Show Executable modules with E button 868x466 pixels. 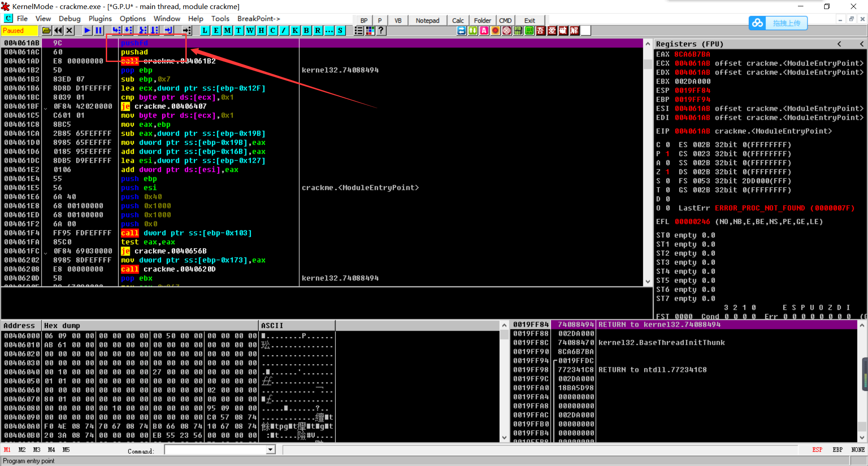pos(216,30)
